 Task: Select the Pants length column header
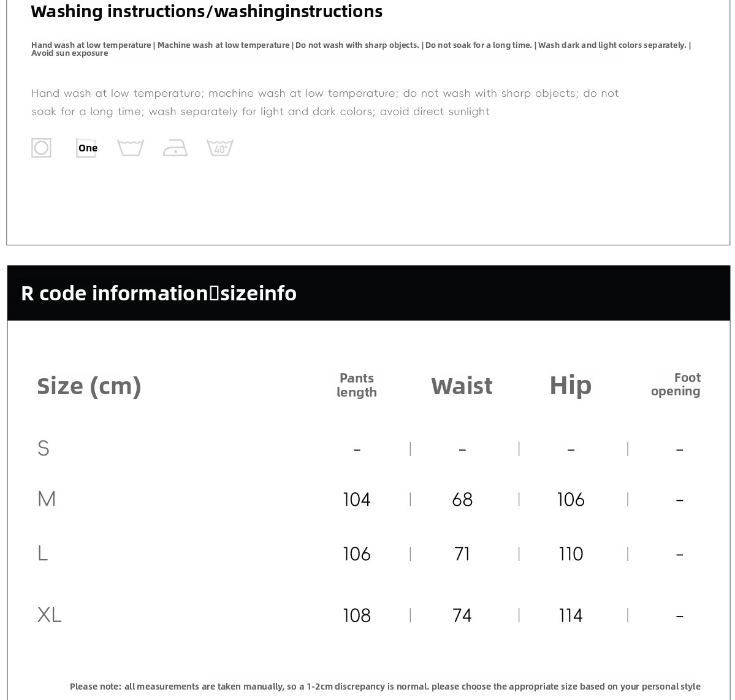point(357,385)
